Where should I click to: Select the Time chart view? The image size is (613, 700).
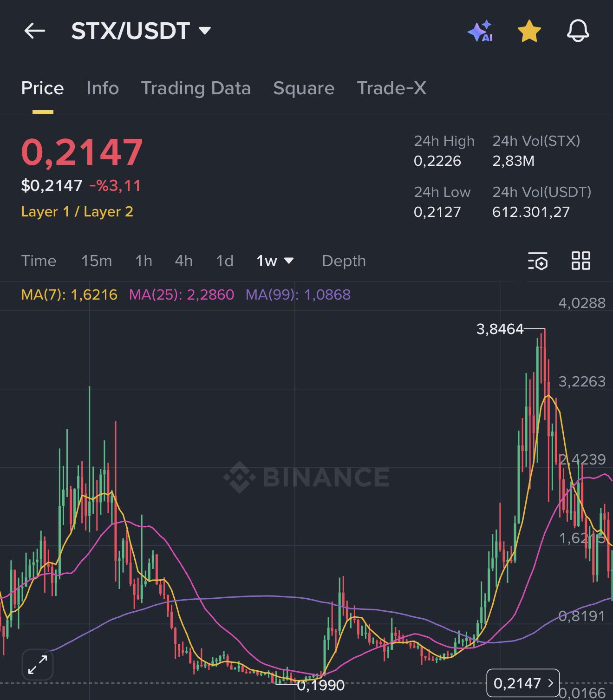tap(39, 261)
